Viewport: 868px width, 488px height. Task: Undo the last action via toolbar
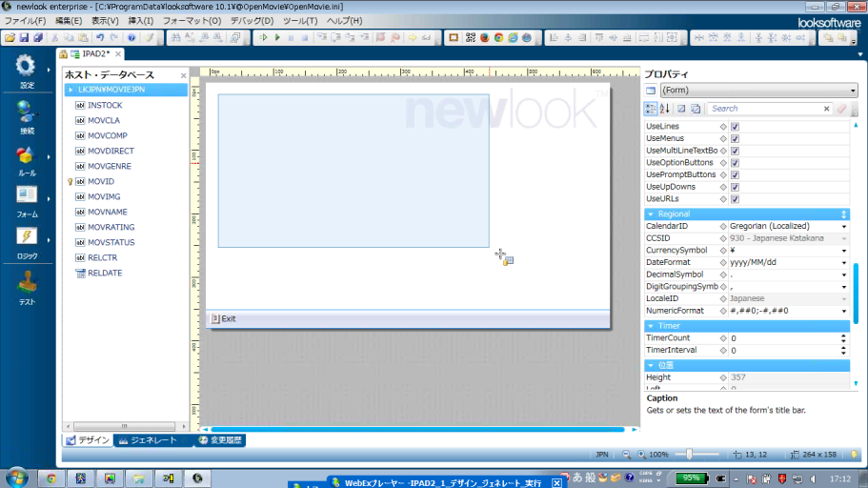100,38
